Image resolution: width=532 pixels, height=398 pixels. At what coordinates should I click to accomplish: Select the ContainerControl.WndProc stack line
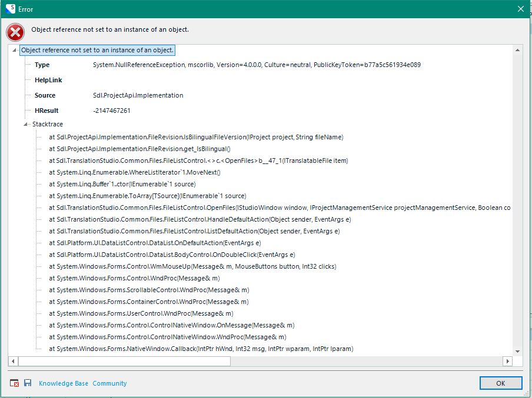[149, 302]
